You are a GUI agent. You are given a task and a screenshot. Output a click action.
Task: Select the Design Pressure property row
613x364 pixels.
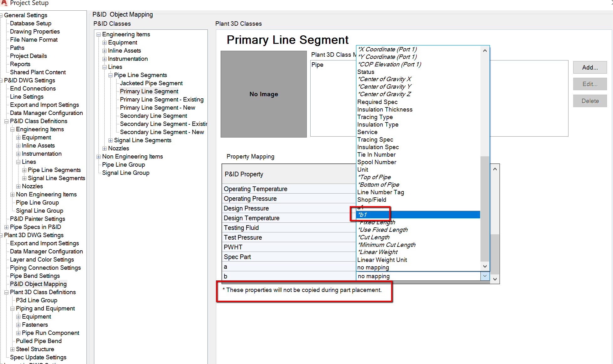tap(246, 208)
